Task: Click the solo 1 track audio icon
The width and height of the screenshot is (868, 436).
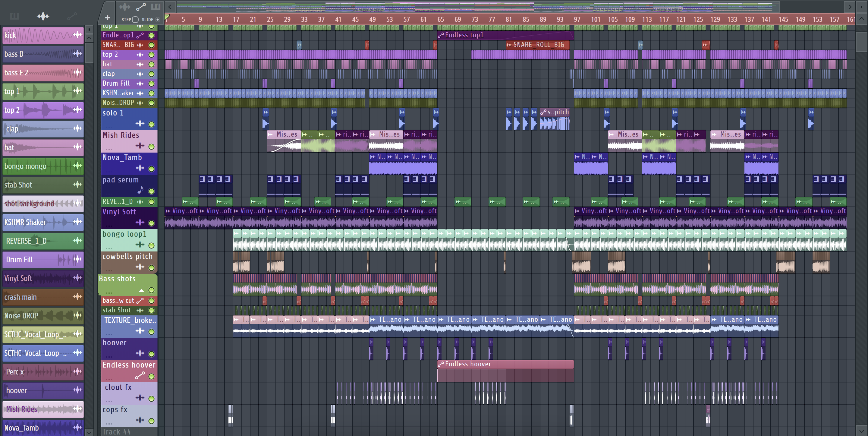Action: click(140, 124)
